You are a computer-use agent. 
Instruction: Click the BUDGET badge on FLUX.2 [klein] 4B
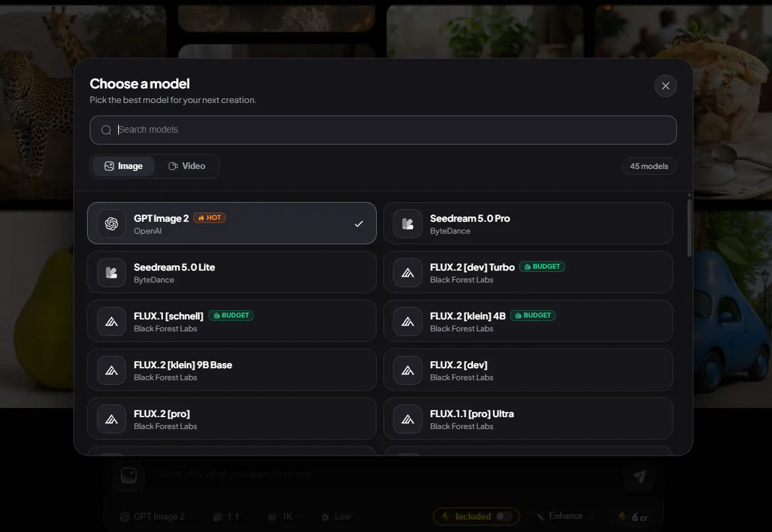point(532,316)
